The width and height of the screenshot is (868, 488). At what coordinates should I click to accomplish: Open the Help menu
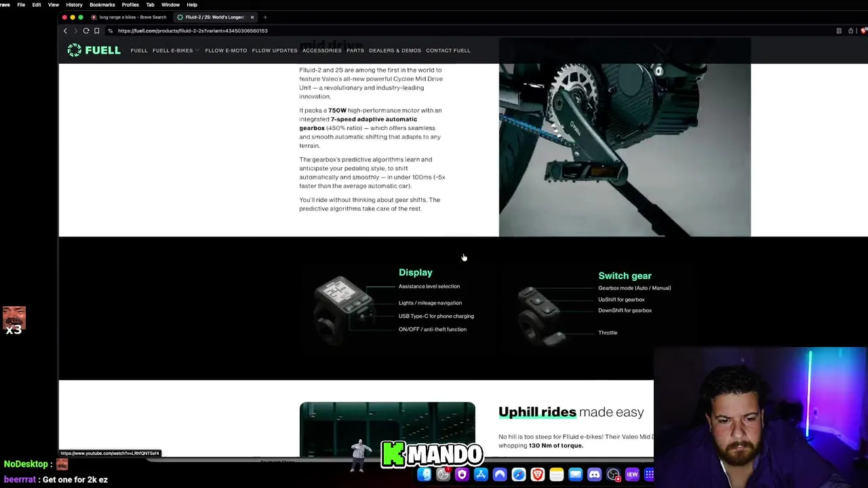click(192, 5)
